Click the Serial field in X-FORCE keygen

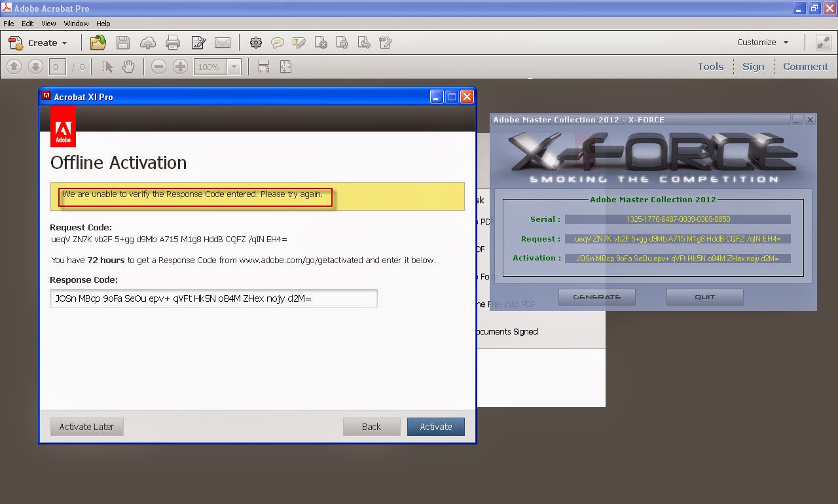click(678, 219)
